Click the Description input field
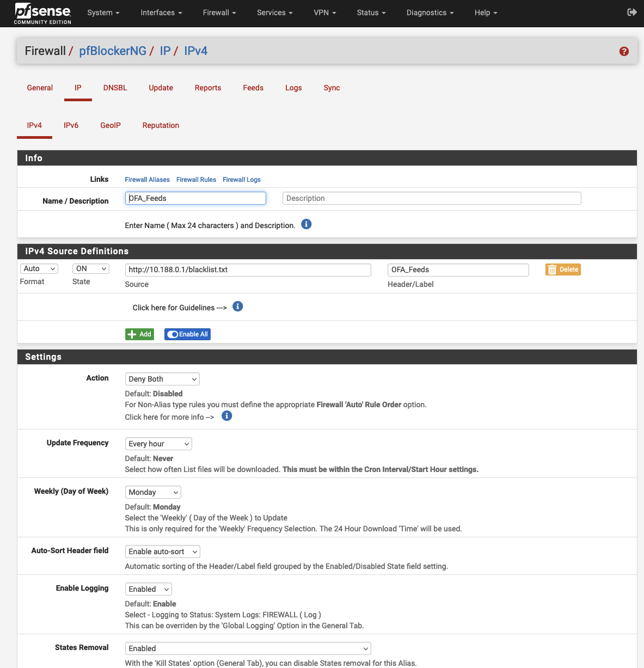 (x=432, y=198)
